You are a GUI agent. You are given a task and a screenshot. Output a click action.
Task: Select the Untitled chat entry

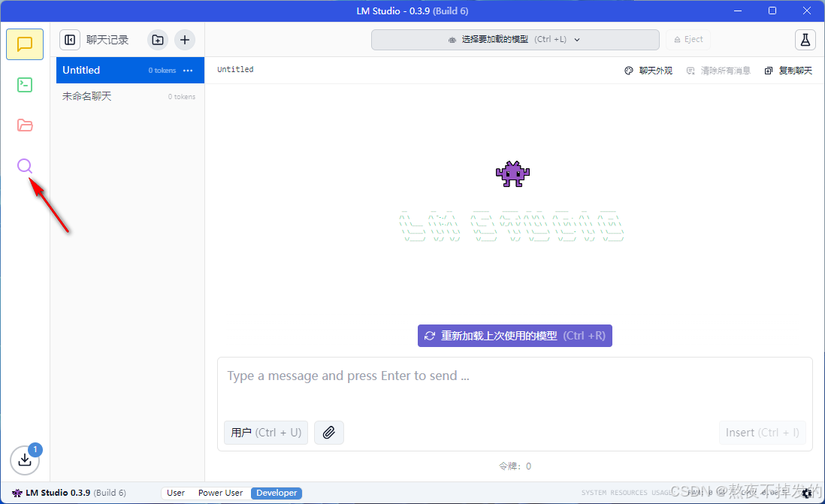coord(130,71)
